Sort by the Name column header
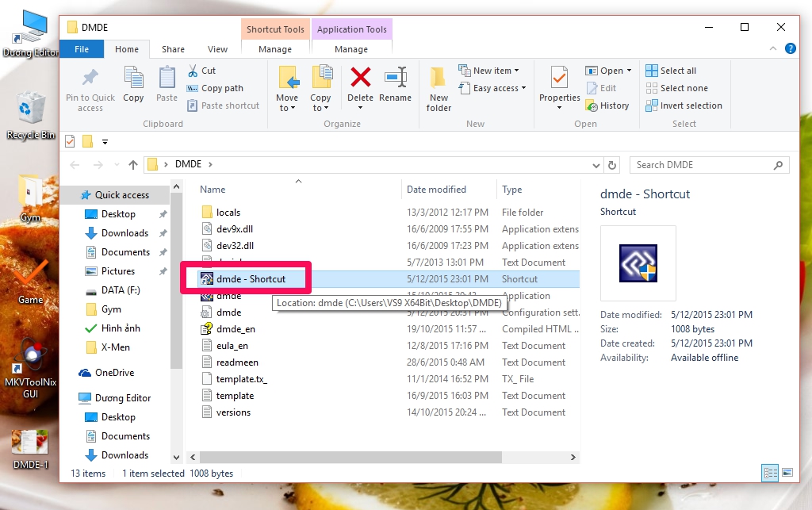 click(213, 190)
